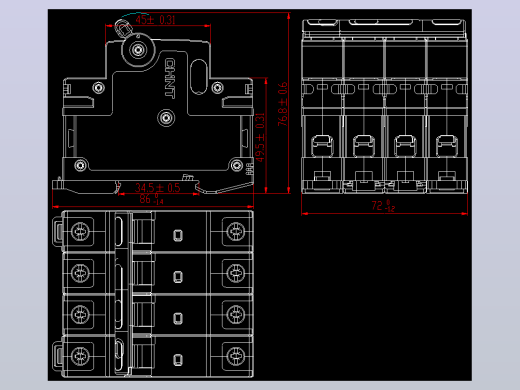Select the CHINT logo on the breaker body
This screenshot has width=520, height=390.
tap(170, 79)
